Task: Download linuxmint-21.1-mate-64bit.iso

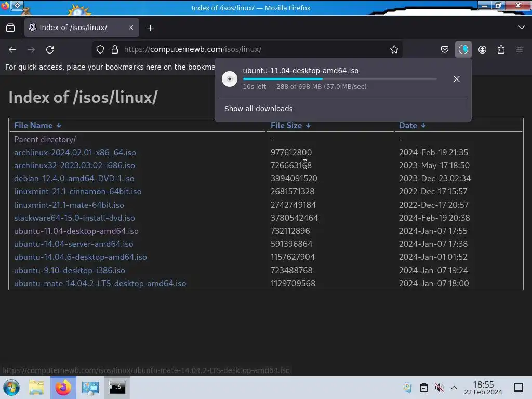Action: tap(69, 205)
